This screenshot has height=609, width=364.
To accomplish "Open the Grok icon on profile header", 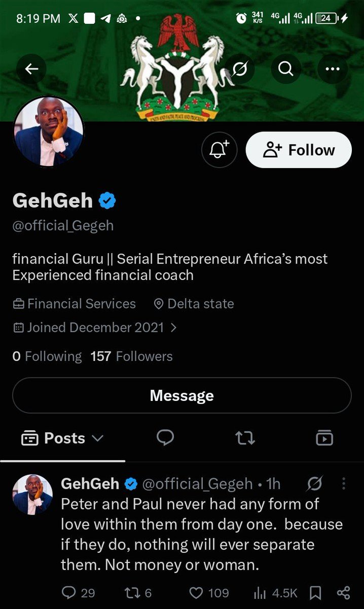I will (240, 69).
